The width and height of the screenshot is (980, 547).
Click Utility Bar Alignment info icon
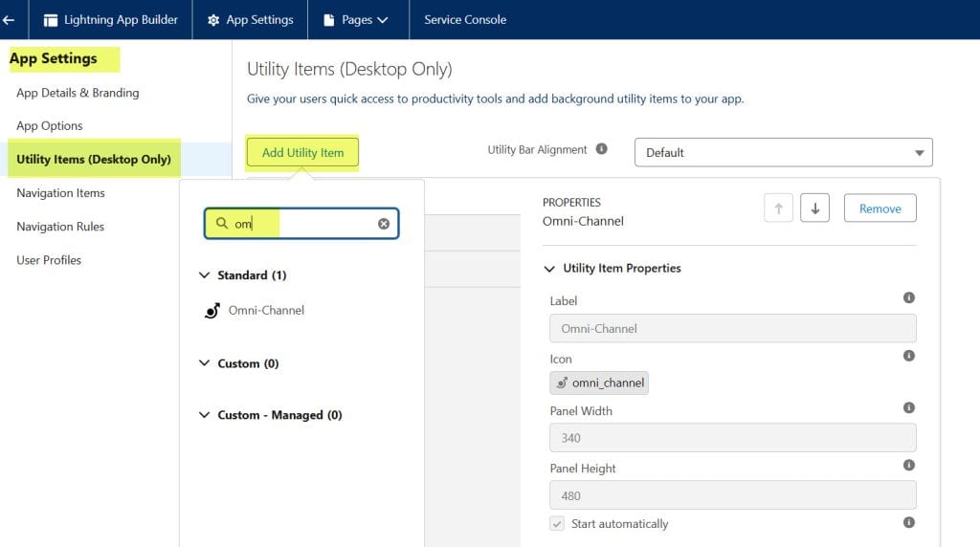[601, 148]
